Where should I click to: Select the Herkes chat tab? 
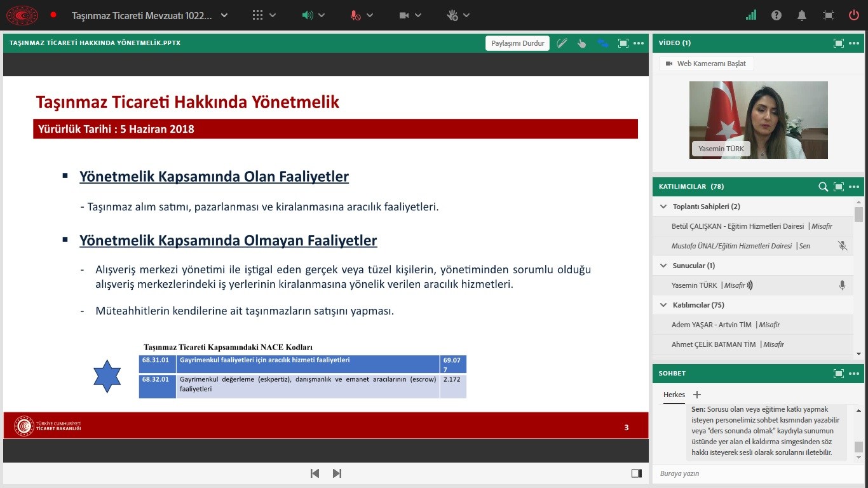coord(674,395)
